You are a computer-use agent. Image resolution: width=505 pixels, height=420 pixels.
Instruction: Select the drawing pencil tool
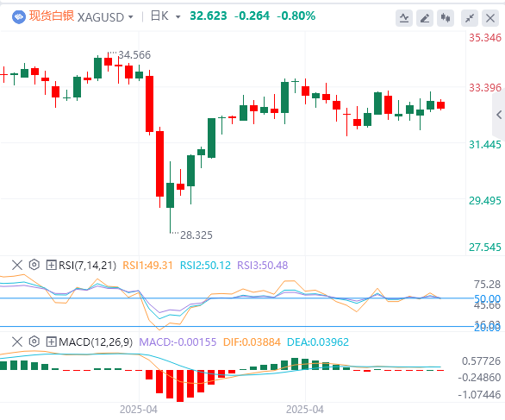click(425, 18)
